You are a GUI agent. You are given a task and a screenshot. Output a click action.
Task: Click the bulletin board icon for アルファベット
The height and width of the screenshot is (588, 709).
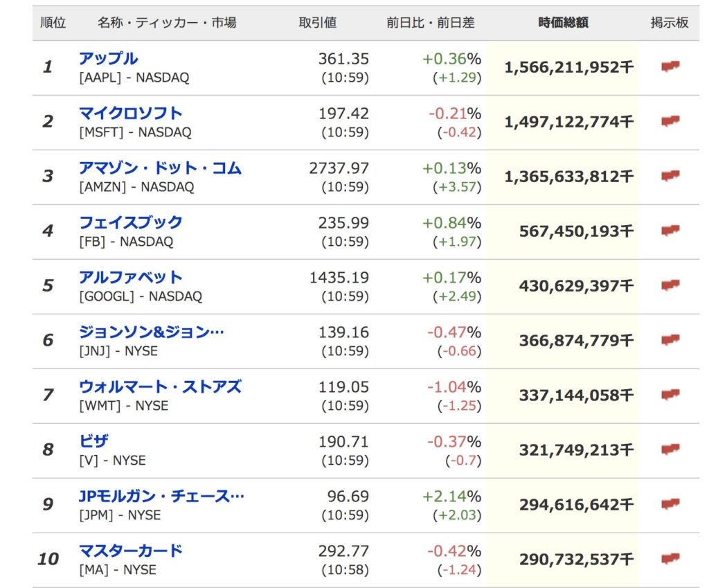670,285
